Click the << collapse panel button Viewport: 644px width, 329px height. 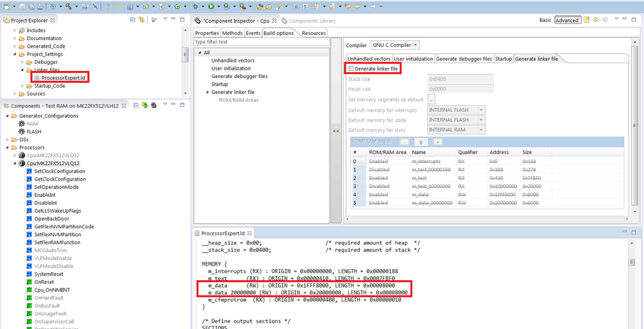[x=336, y=131]
